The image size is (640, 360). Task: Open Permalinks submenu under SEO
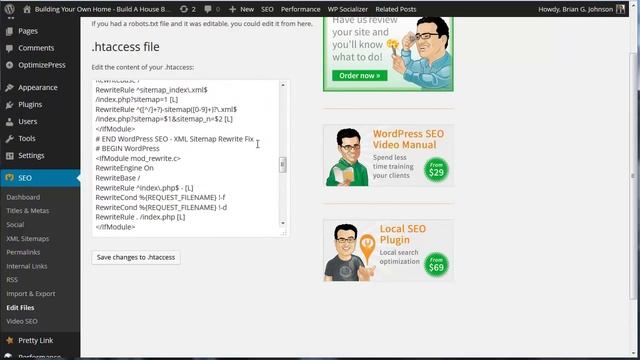23,252
